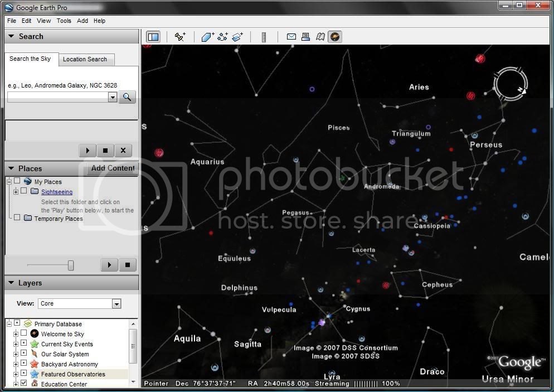Check the My Places checkbox
This screenshot has width=554, height=392.
coord(17,181)
